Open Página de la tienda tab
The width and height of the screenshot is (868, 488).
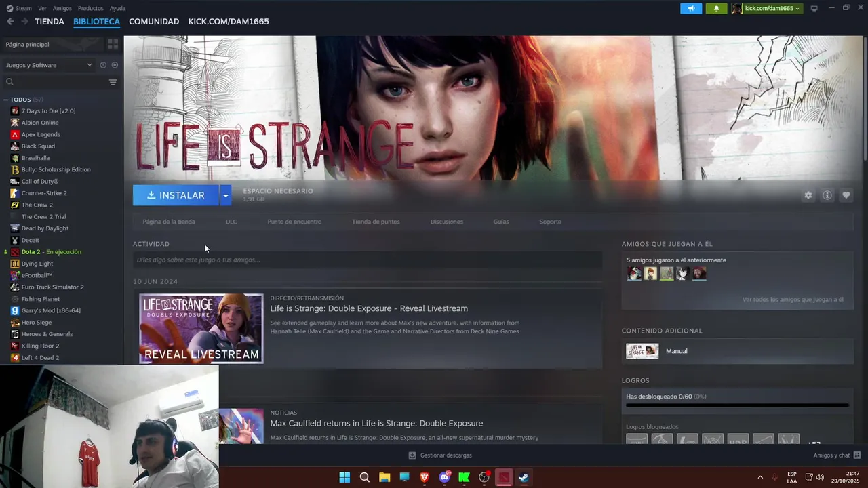169,222
